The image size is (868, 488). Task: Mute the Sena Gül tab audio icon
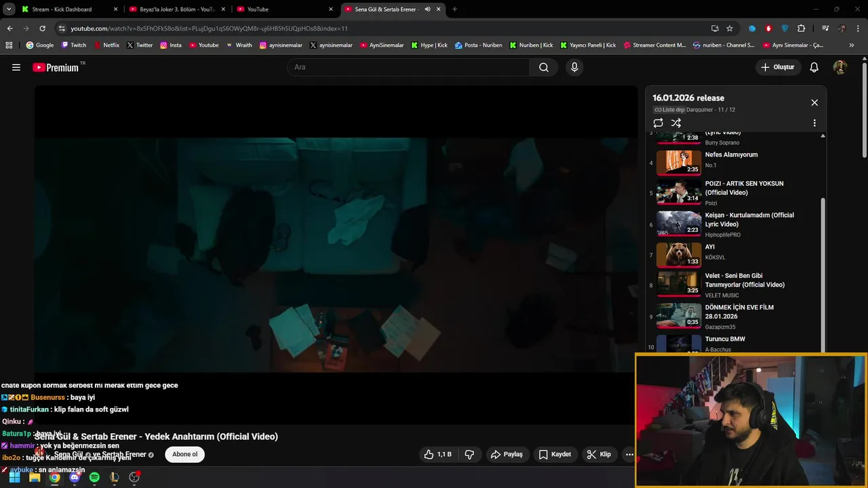(427, 9)
